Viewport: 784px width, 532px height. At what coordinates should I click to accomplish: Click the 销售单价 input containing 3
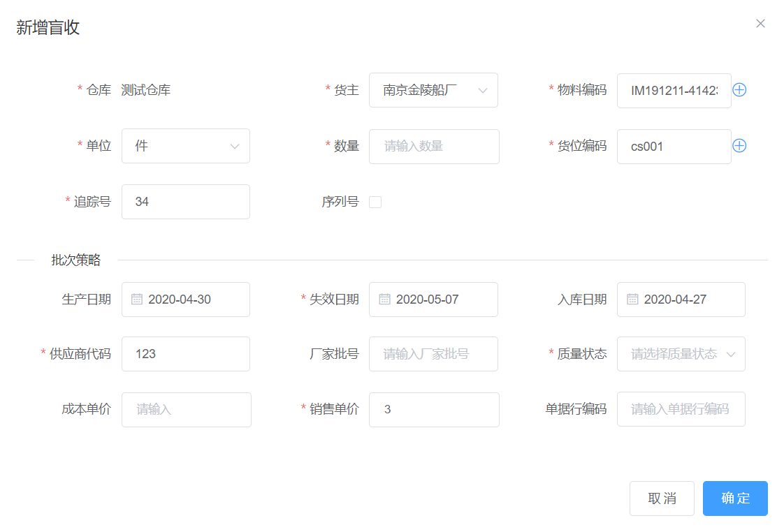[x=434, y=410]
